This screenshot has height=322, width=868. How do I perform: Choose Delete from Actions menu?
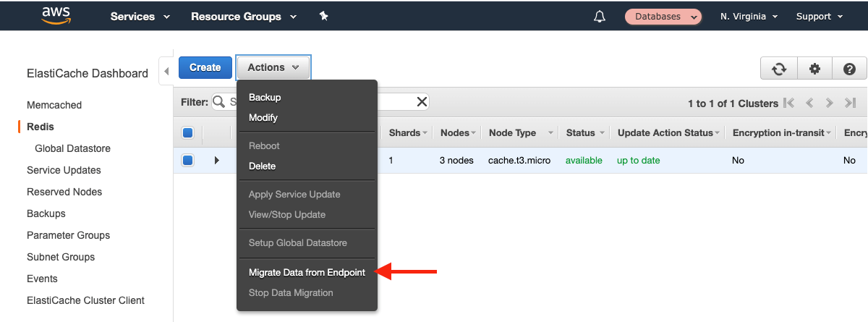pos(262,166)
